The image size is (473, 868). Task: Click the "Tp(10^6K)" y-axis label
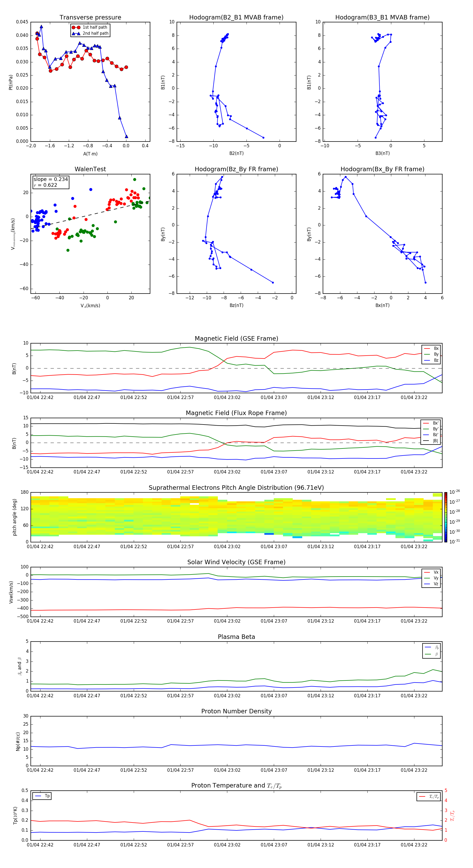[15, 815]
